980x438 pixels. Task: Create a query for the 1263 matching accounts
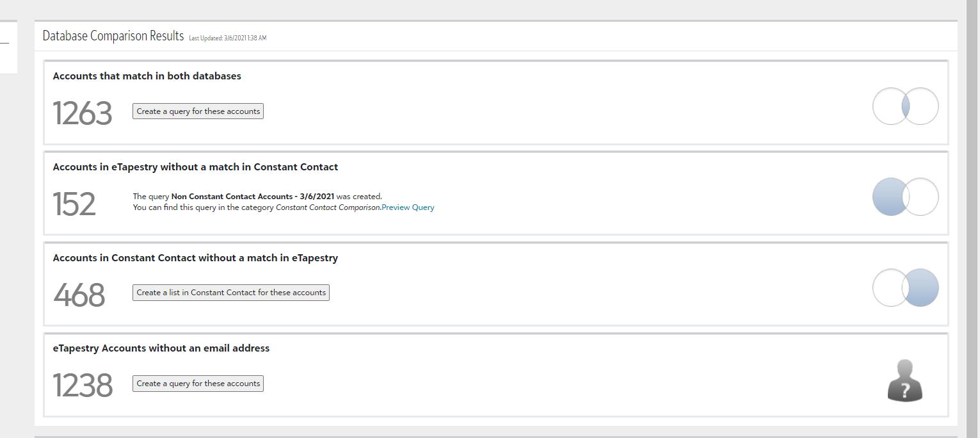(198, 111)
